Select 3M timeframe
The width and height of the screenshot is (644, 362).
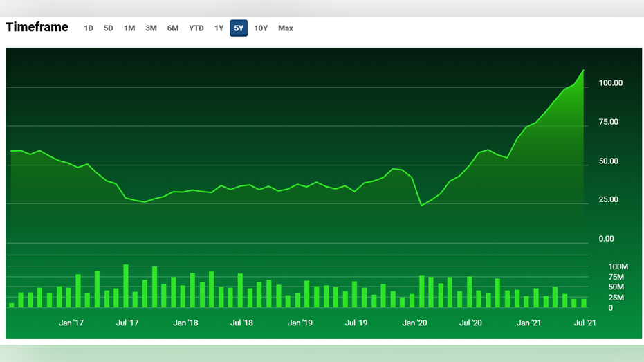(151, 28)
